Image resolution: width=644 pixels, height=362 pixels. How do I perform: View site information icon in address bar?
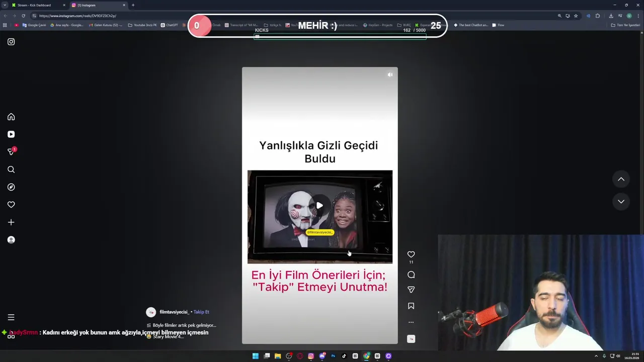tap(34, 16)
